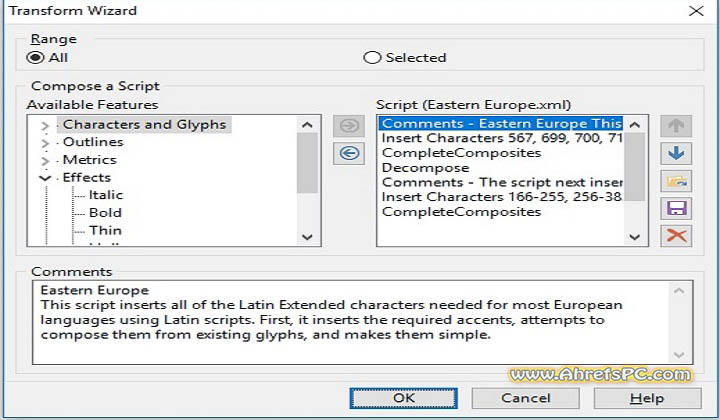Move script item up with arrow icon

click(676, 126)
